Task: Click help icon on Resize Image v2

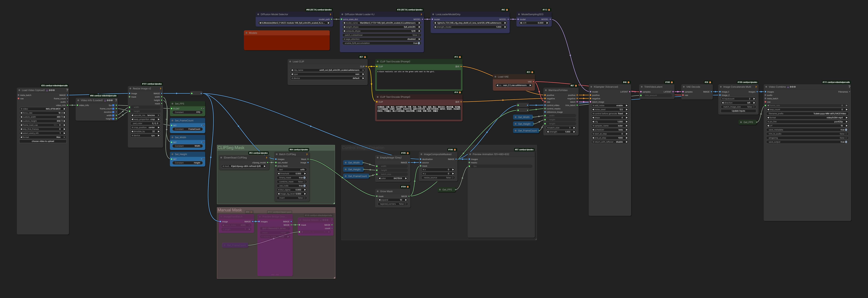Action: [x=160, y=88]
